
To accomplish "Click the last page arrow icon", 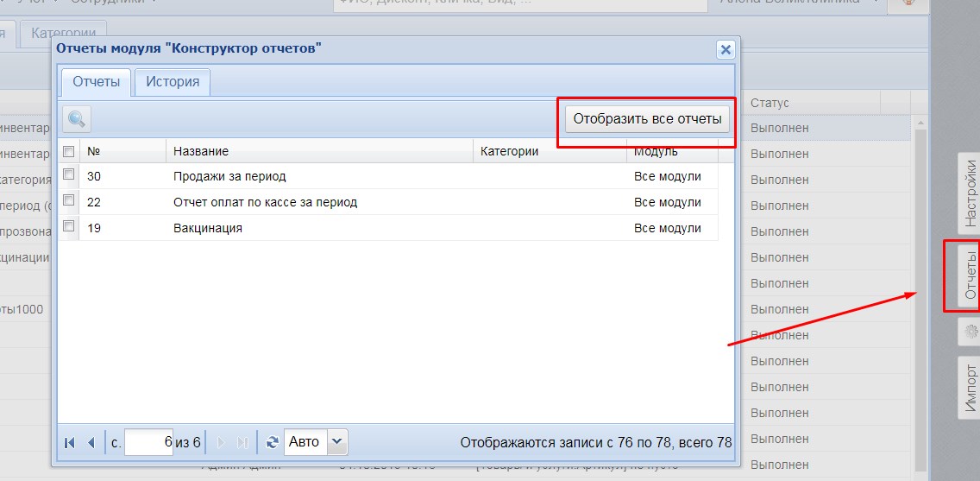I will click(242, 443).
